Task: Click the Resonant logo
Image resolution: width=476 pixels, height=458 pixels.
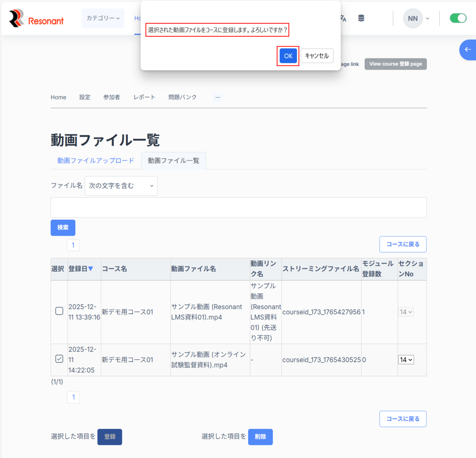Action: (x=36, y=19)
